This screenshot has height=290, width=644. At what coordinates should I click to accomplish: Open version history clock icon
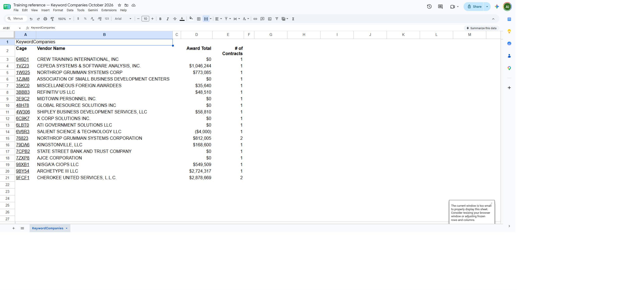coord(429,7)
